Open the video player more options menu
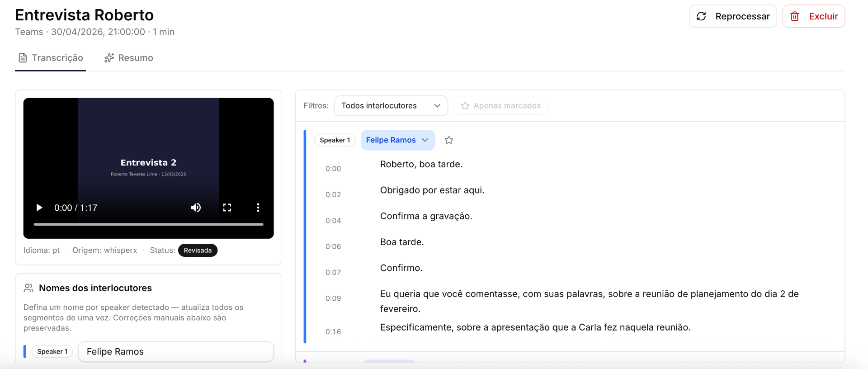Viewport: 868px width, 369px height. 258,208
